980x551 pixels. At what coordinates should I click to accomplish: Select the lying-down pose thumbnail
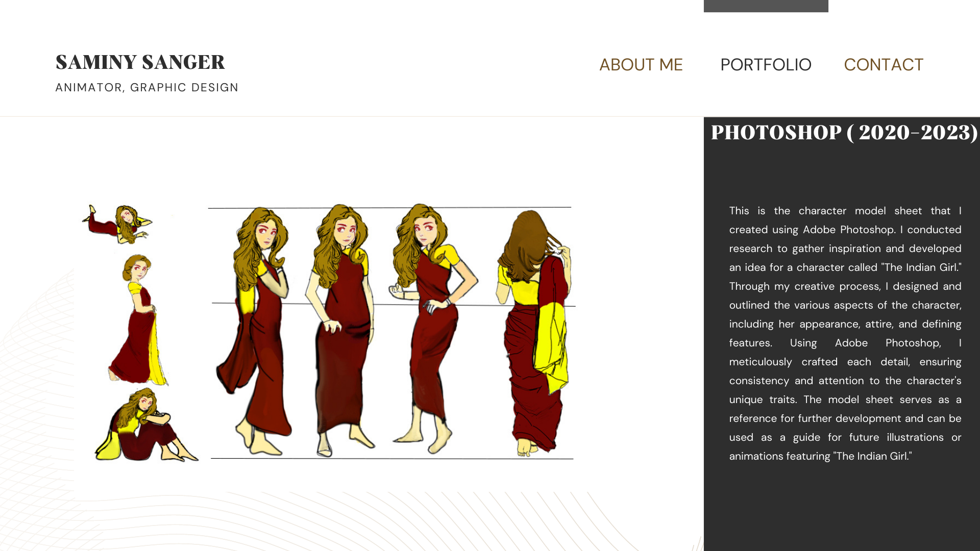tap(117, 223)
